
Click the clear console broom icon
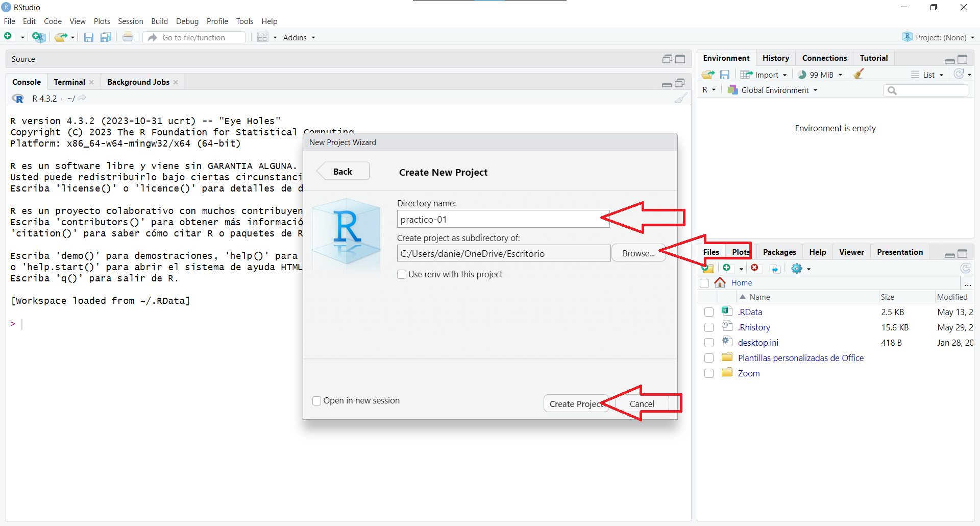pyautogui.click(x=680, y=99)
